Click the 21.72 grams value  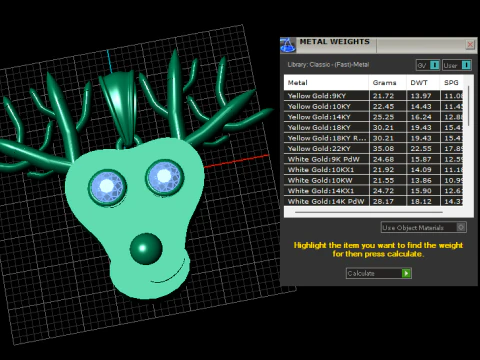383,96
